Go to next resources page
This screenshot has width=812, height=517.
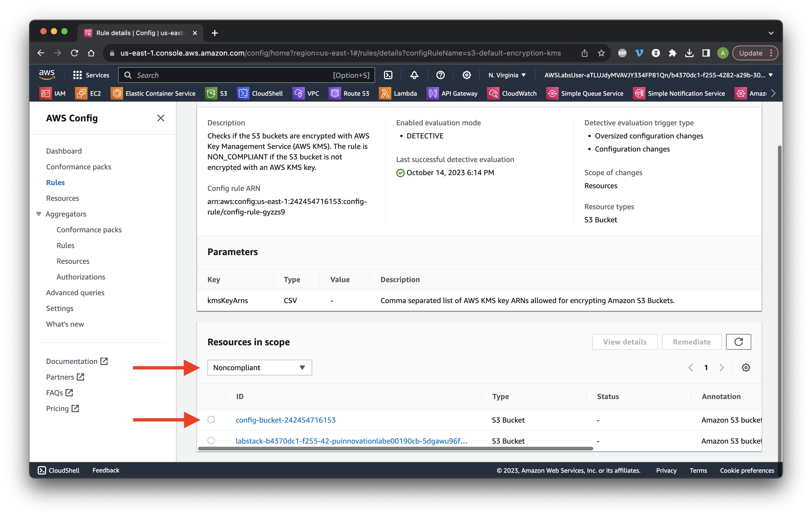pyautogui.click(x=721, y=368)
